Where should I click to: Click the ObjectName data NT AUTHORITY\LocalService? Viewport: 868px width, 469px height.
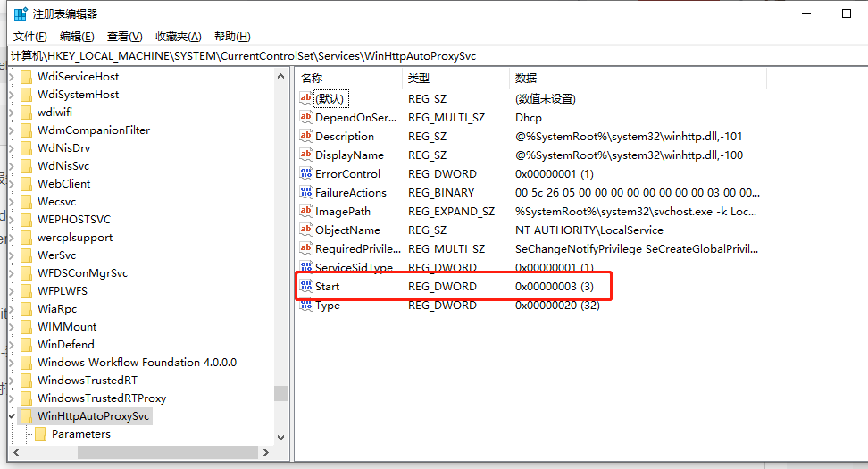pos(589,230)
